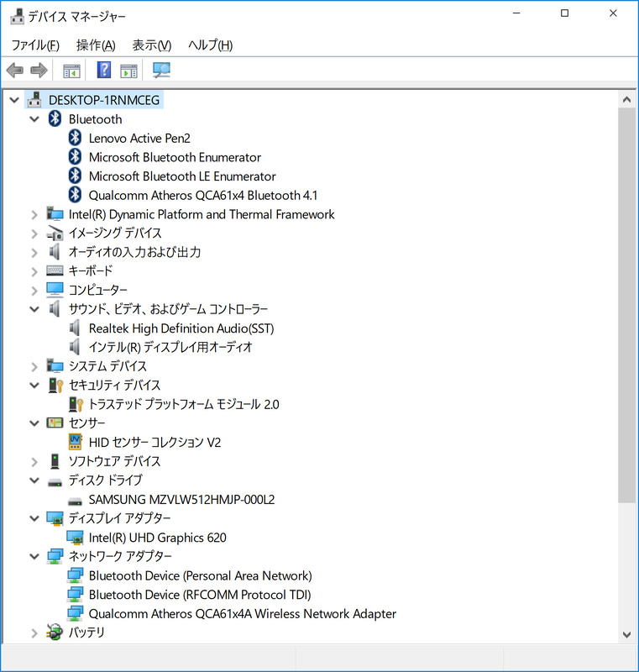
Task: Open the 表示(V) menu
Action: tap(152, 45)
